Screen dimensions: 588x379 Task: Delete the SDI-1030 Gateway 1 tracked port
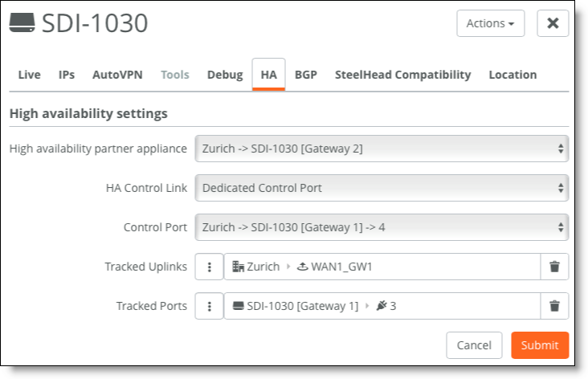pyautogui.click(x=554, y=306)
